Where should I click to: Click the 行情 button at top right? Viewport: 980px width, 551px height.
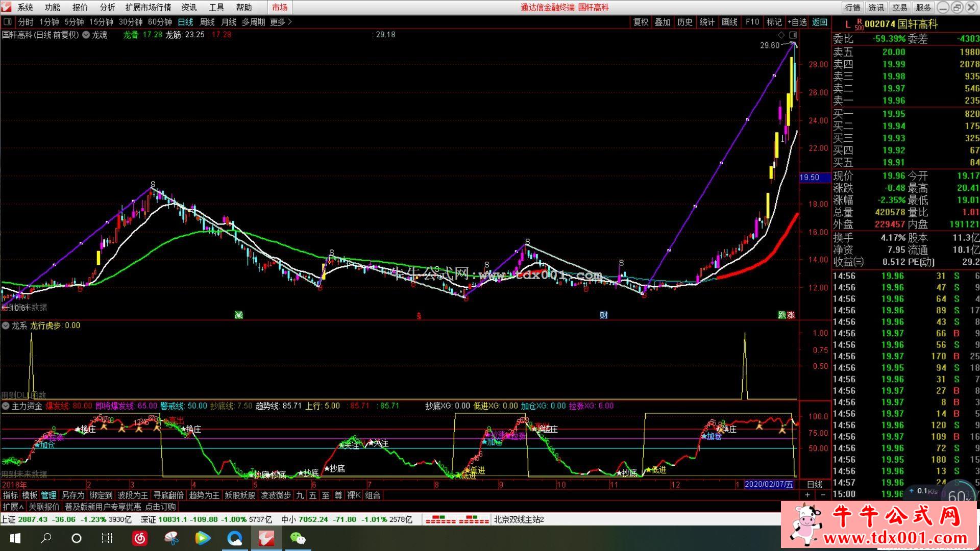pos(852,7)
